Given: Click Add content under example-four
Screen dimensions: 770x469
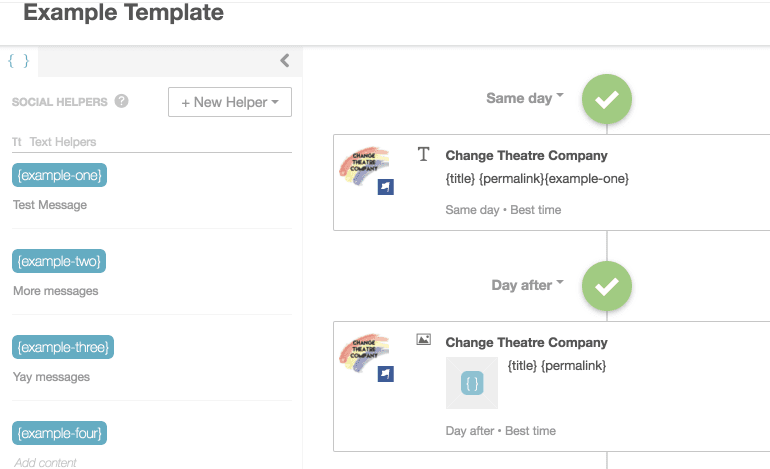Looking at the screenshot, I should pos(45,462).
